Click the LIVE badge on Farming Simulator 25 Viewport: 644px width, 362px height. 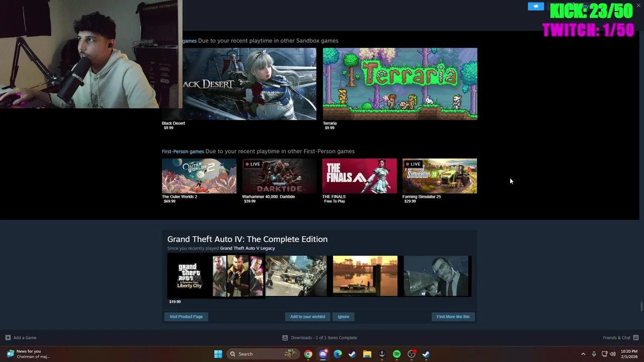[x=413, y=164]
